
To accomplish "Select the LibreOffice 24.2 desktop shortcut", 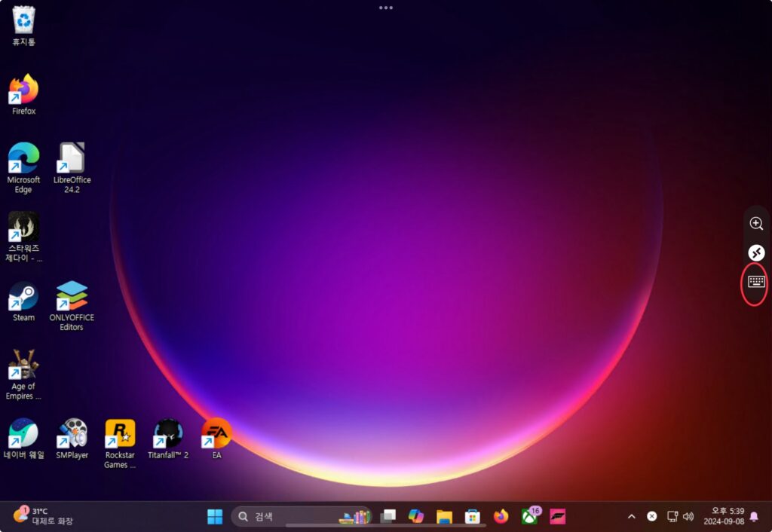I will 72,167.
